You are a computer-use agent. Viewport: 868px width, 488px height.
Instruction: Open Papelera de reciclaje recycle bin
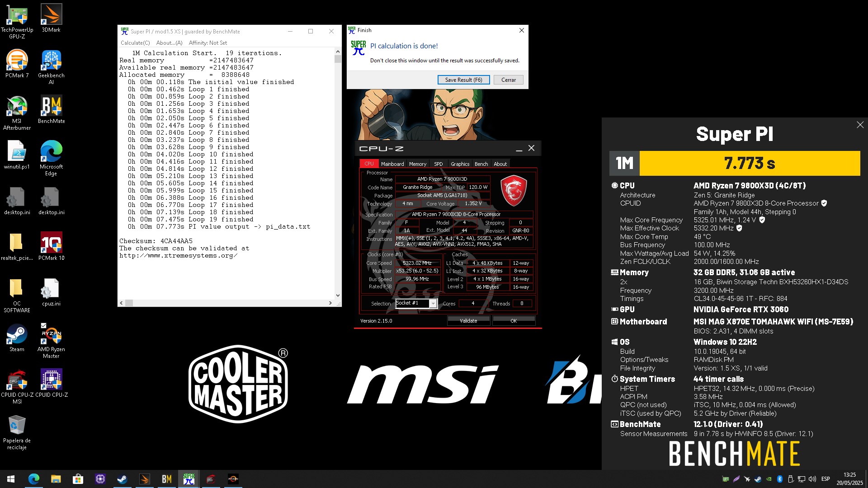click(x=17, y=432)
